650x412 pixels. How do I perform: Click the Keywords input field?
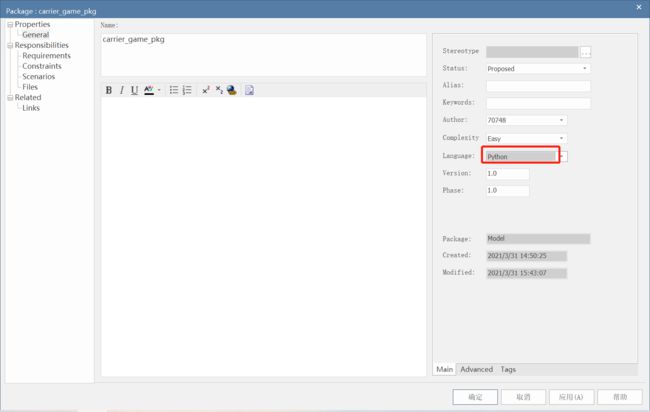[538, 103]
